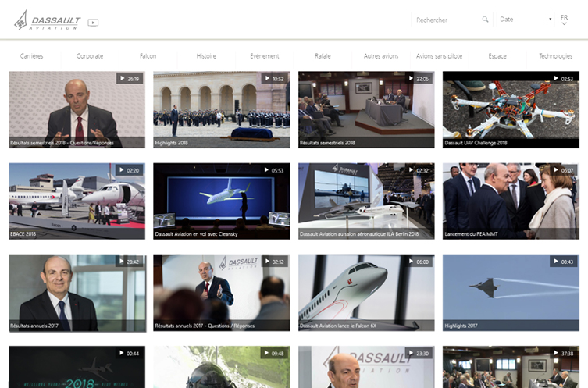Open the Avions sans pilote tab
The width and height of the screenshot is (588, 388).
pos(439,56)
